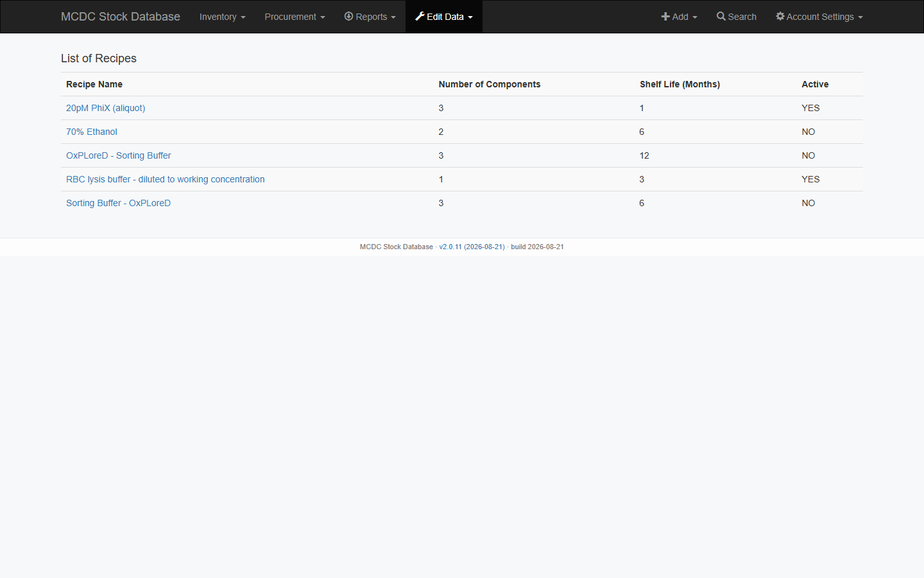Click the Reports download icon
Screen dimensions: 924x578
[x=348, y=16]
